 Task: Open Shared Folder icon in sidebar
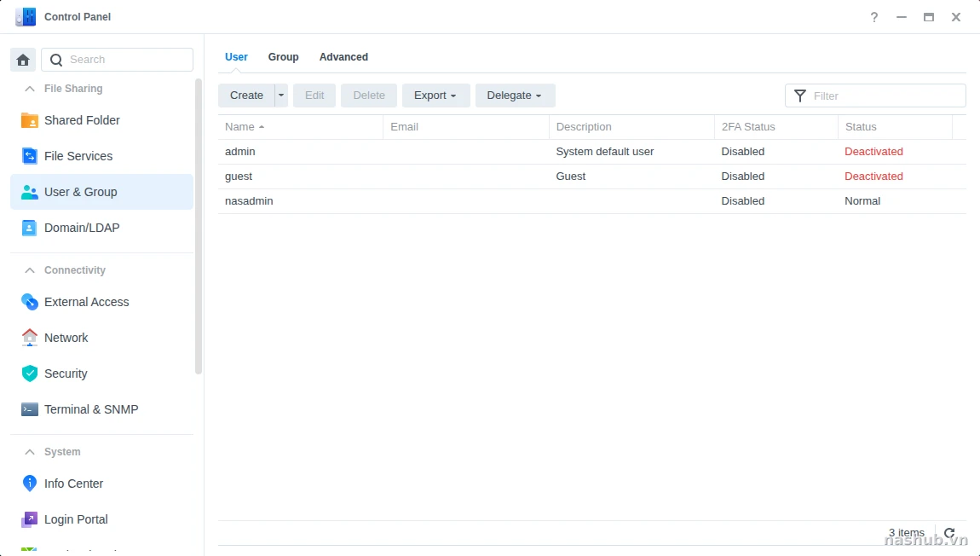(29, 120)
